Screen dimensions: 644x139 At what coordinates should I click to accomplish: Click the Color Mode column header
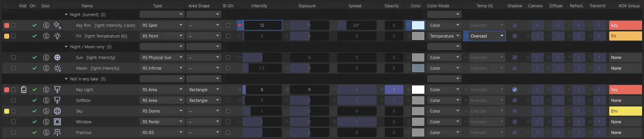click(438, 6)
